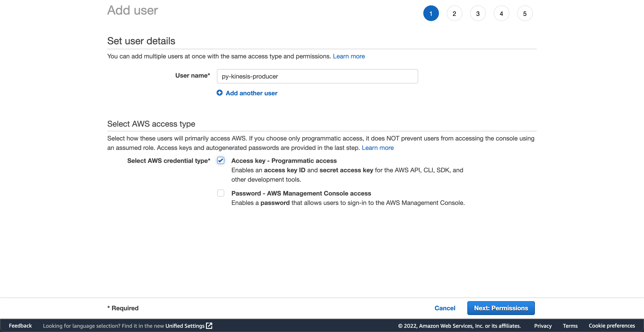Jump to wizard step 2 circle
The image size is (644, 332).
click(x=454, y=13)
